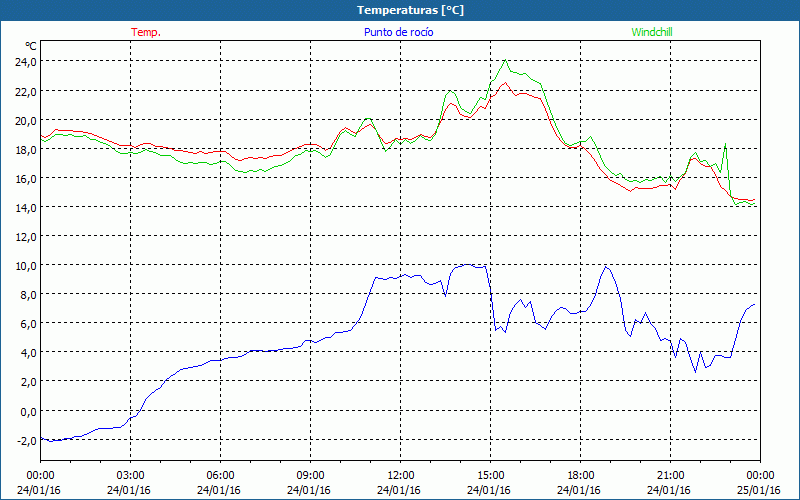The height and width of the screenshot is (500, 800).
Task: Click the 8,0 y-axis value
Action: (28, 295)
